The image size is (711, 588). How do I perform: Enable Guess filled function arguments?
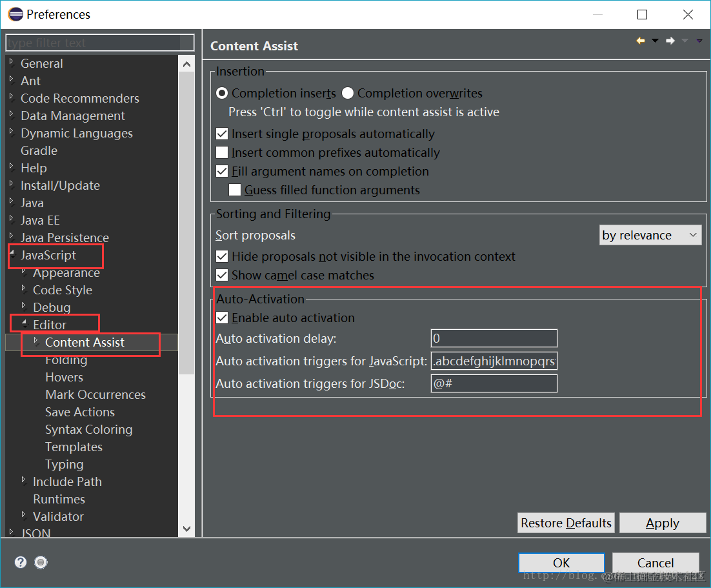(235, 190)
